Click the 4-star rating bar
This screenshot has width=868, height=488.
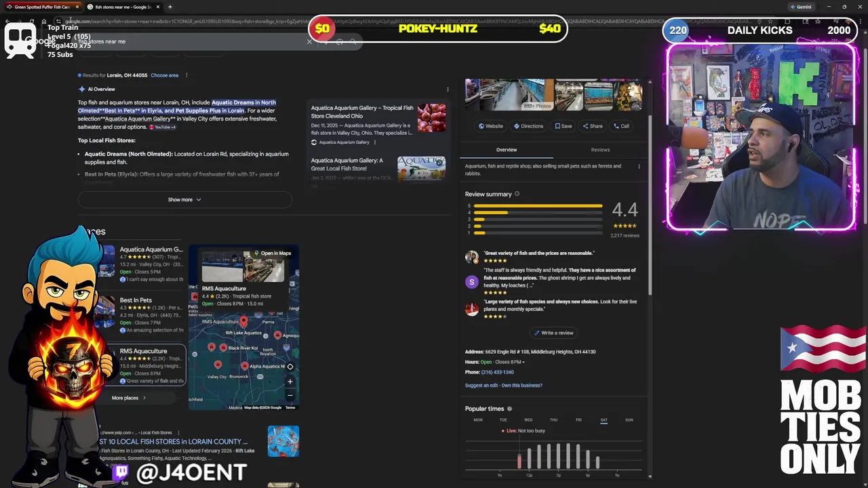(x=538, y=213)
